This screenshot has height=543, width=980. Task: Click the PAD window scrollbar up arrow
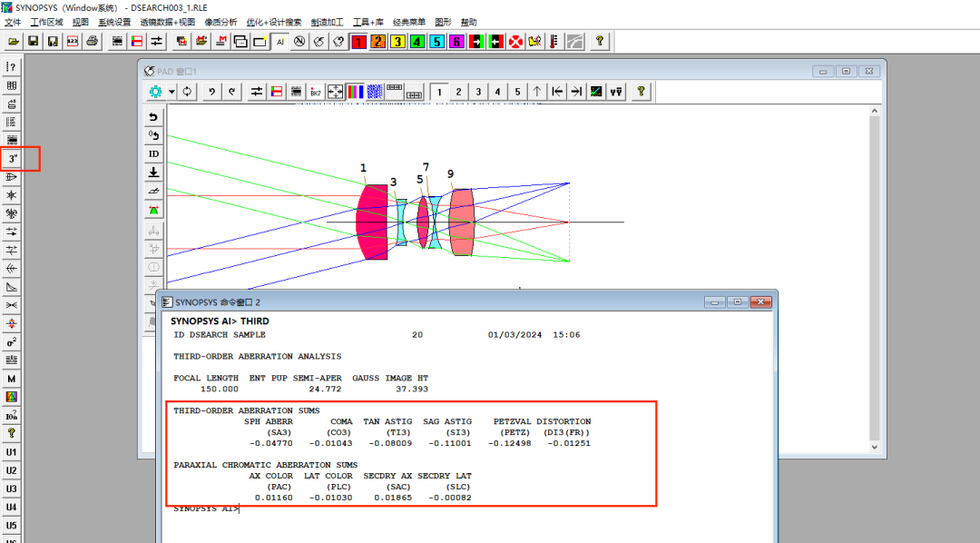click(875, 111)
